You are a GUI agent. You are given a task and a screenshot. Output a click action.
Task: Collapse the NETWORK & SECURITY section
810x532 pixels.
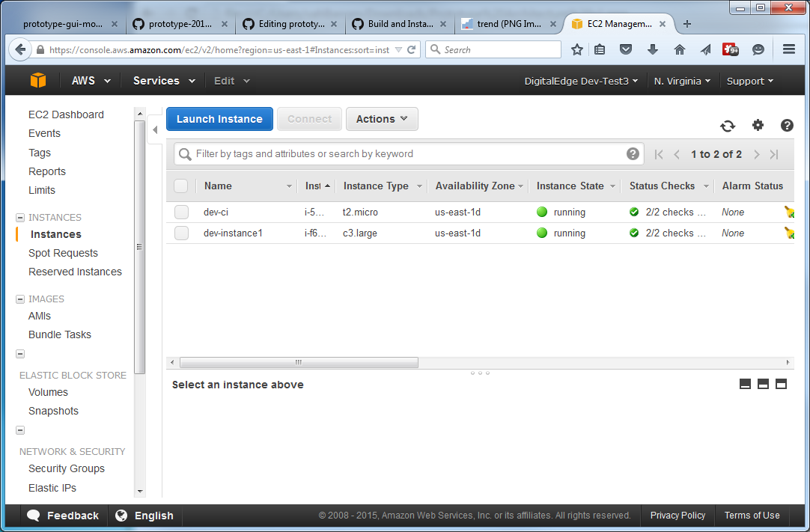pyautogui.click(x=20, y=430)
